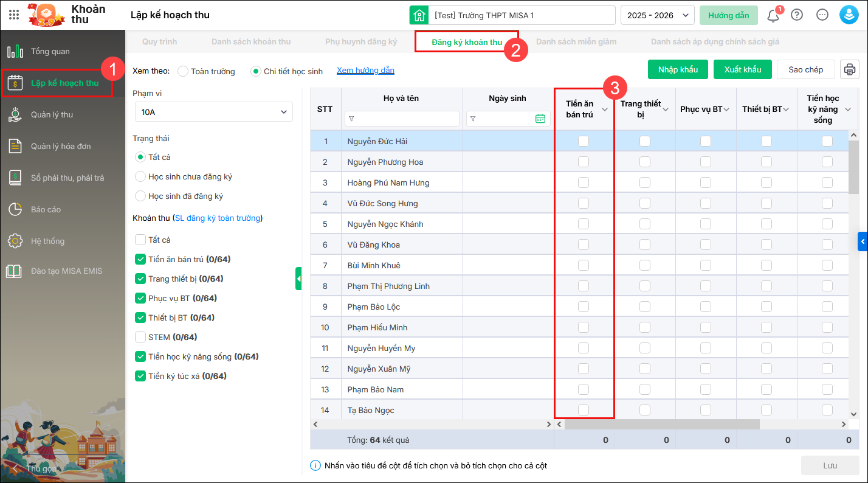The height and width of the screenshot is (483, 868).
Task: Expand the Tiền ăn bán trú column chevron
Action: coord(605,109)
